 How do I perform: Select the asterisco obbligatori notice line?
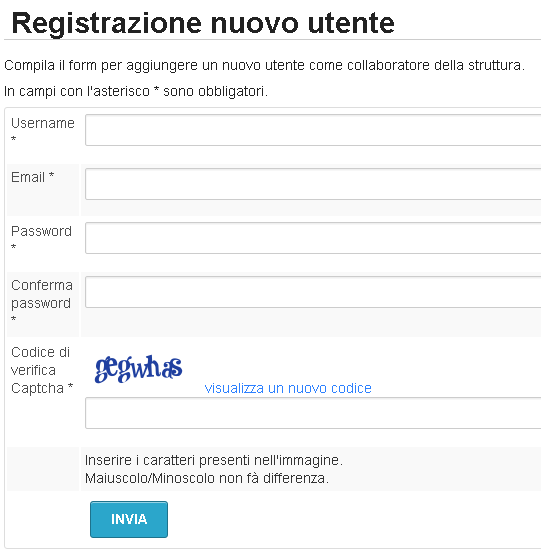coord(136,92)
